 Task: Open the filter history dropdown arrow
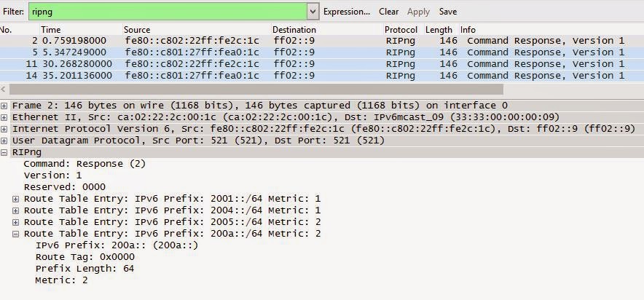coord(313,12)
